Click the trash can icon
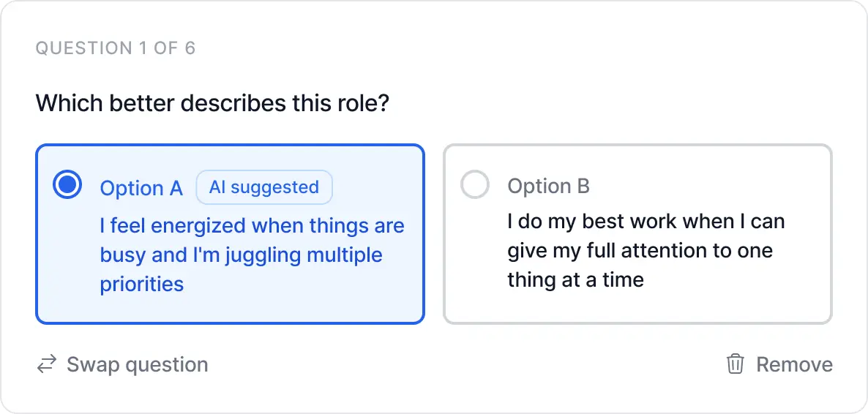Image resolution: width=868 pixels, height=414 pixels. point(735,364)
